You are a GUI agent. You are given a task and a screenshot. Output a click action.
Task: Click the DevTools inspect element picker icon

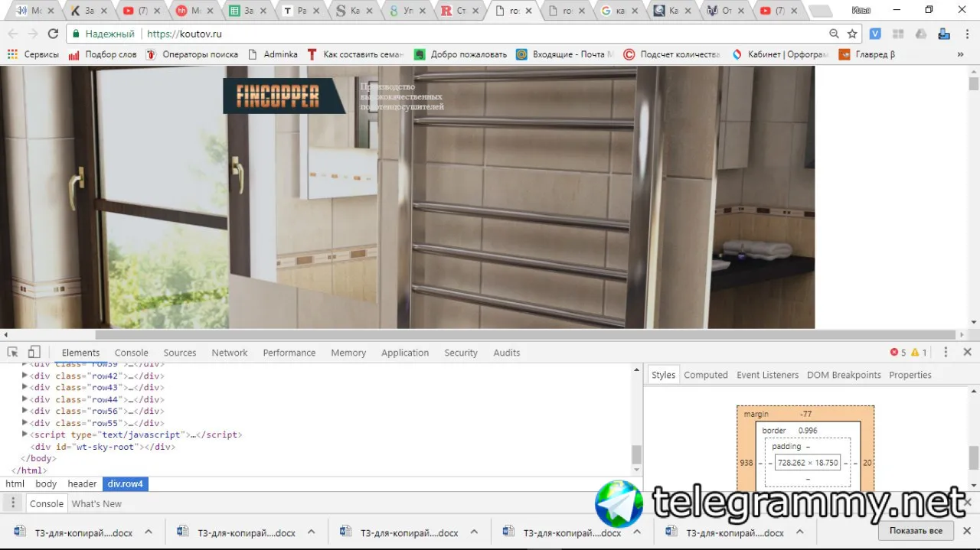pos(13,352)
